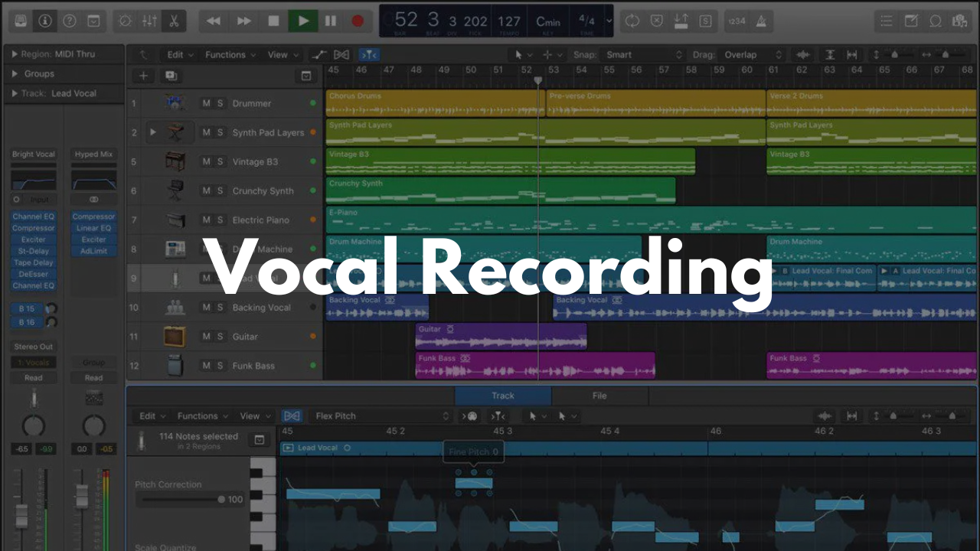Click the Play button in the transport
Screen dimensions: 980x551
[303, 21]
